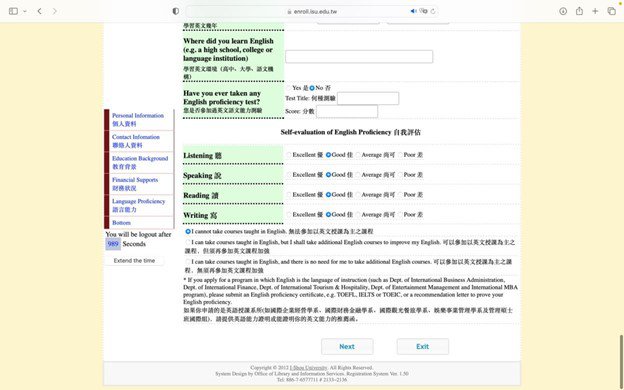
Task: Open the Share icon
Action: click(579, 11)
